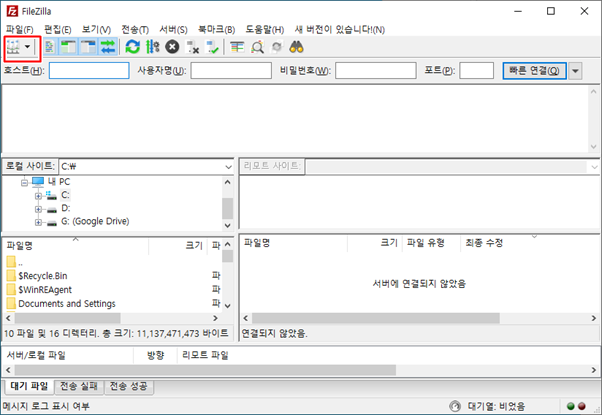Select the $WinREAgent folder
602x415 pixels.
[x=45, y=290]
